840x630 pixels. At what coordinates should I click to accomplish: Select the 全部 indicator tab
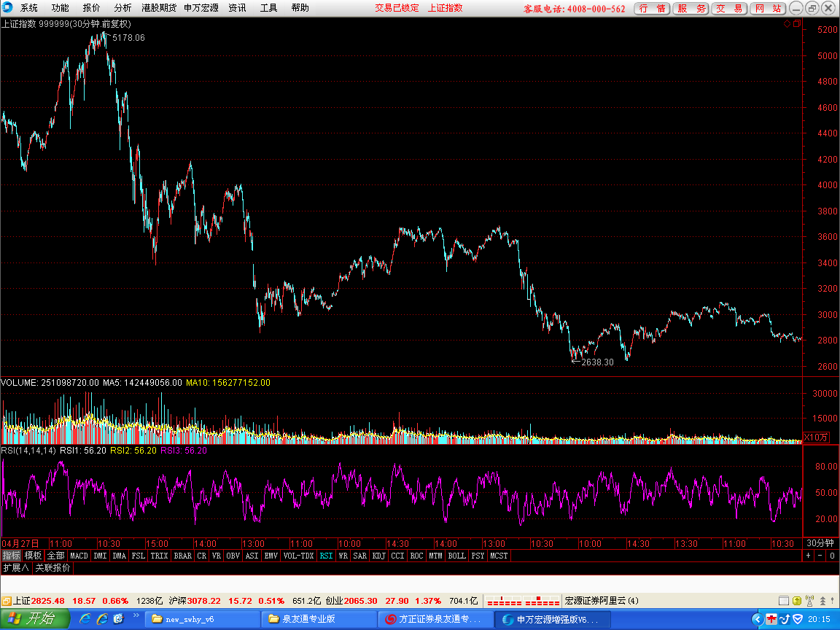pos(55,556)
